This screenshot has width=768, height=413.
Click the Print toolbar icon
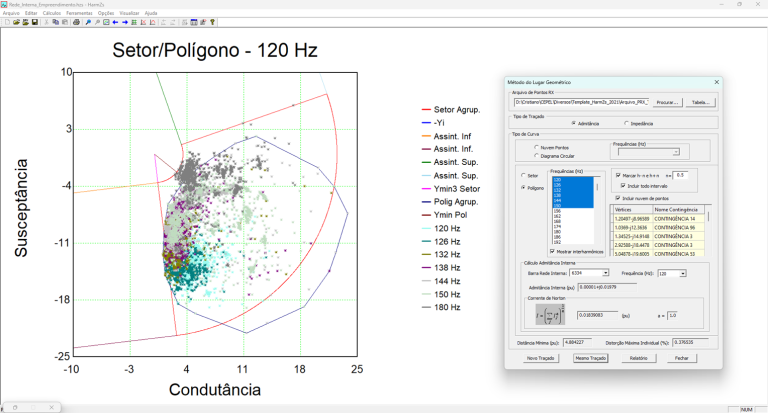coord(76,21)
